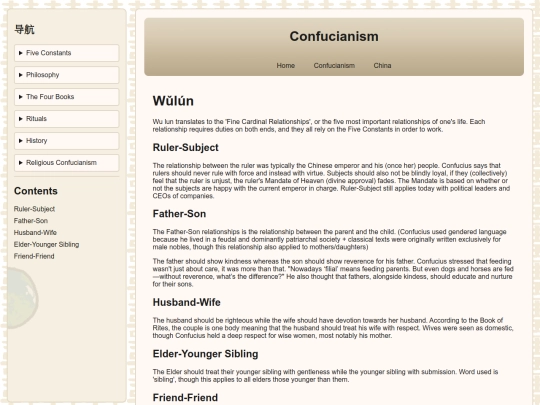Image resolution: width=540 pixels, height=405 pixels.
Task: Jump to Father-Son in Contents
Action: [31, 221]
